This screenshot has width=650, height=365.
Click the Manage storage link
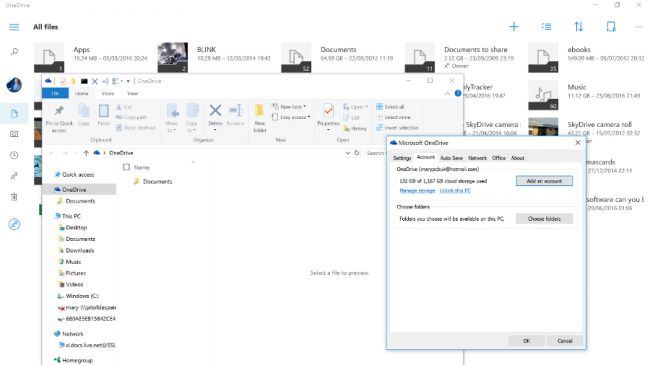417,191
